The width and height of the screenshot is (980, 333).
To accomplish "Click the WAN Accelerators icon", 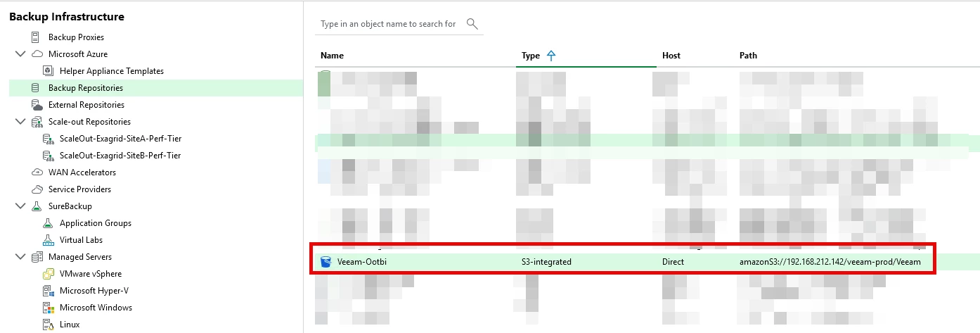I will pyautogui.click(x=37, y=172).
